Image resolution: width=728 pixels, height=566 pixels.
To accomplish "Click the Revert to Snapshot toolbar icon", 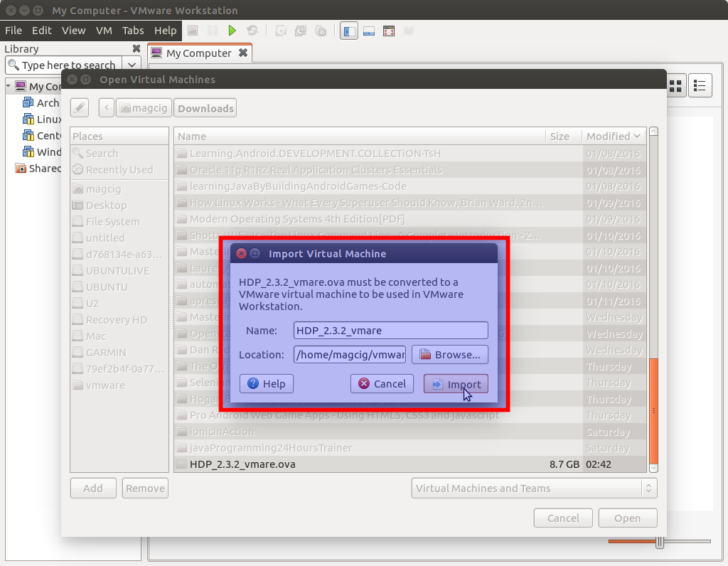I will (x=301, y=31).
